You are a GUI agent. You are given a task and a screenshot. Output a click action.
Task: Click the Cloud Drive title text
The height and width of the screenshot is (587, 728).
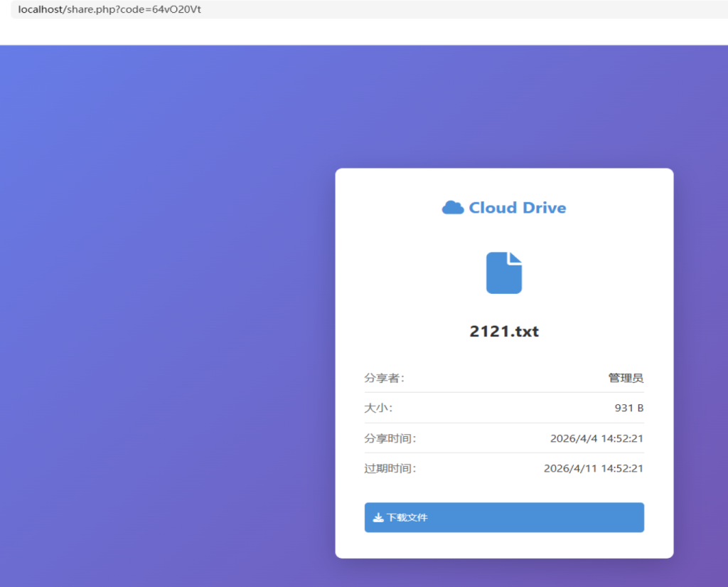click(x=517, y=208)
